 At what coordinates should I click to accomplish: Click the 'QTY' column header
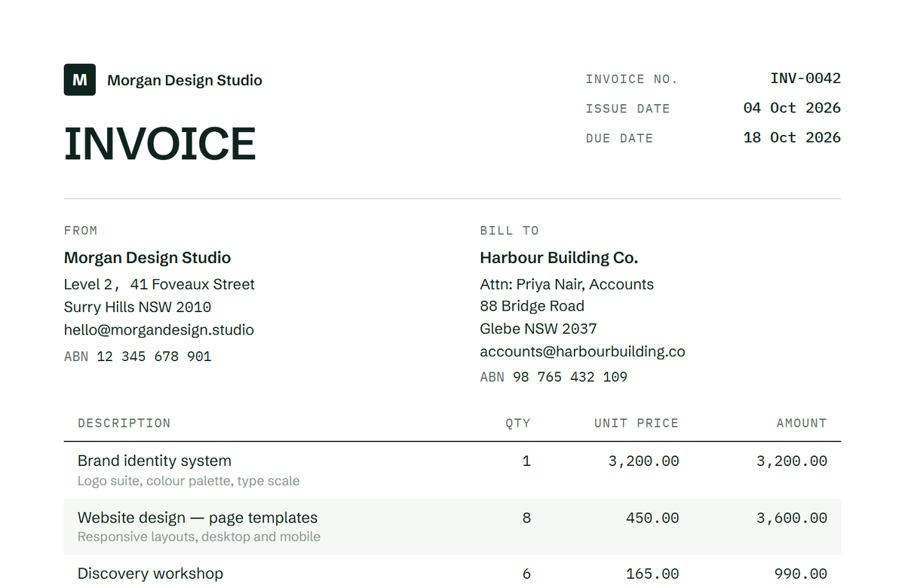pyautogui.click(x=518, y=424)
